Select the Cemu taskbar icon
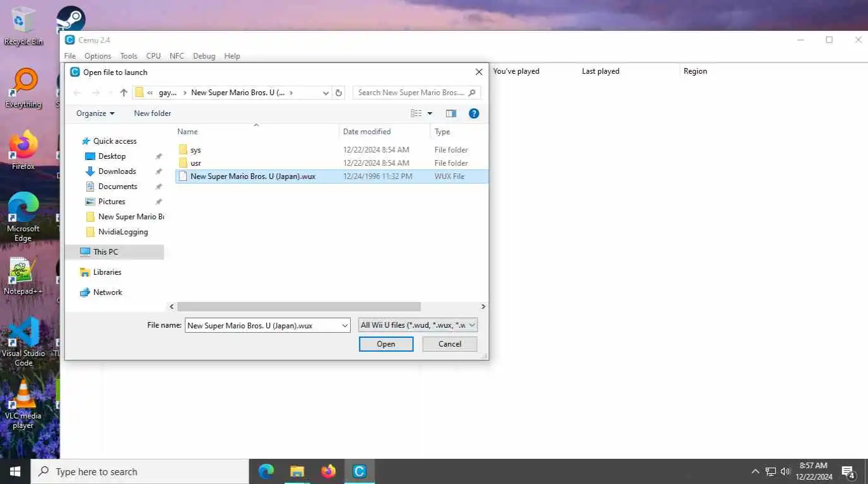868x484 pixels. (360, 471)
